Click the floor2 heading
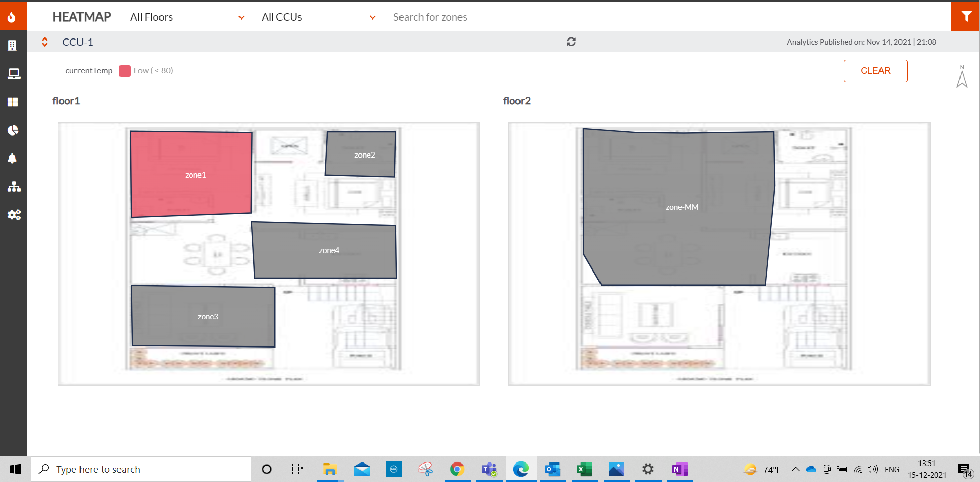Viewport: 980px width, 482px height. pyautogui.click(x=517, y=101)
